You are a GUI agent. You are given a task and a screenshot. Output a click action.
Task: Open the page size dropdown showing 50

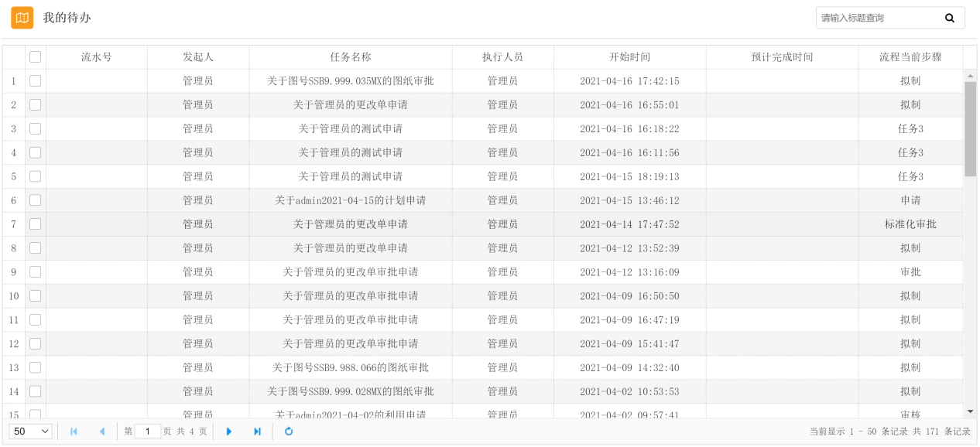[31, 432]
